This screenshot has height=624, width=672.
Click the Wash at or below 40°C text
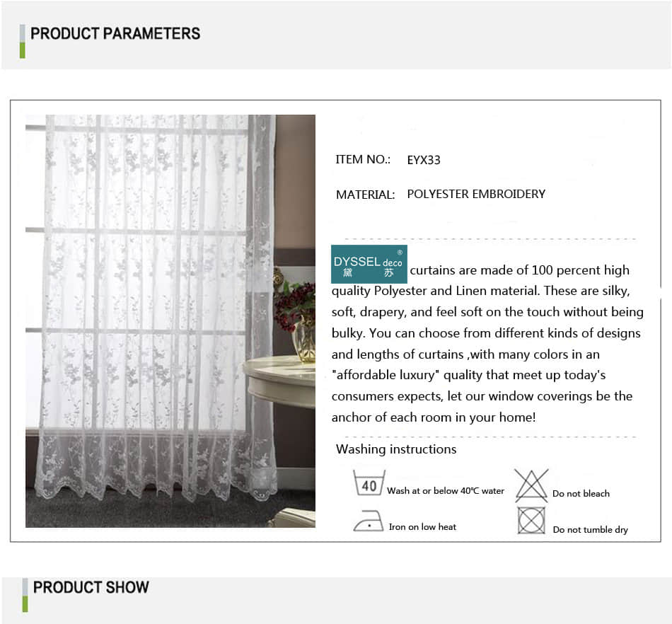pos(446,491)
